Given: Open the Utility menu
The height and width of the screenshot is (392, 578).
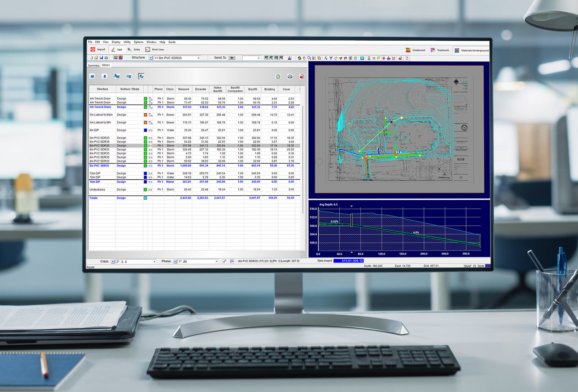Looking at the screenshot, I should tap(127, 42).
